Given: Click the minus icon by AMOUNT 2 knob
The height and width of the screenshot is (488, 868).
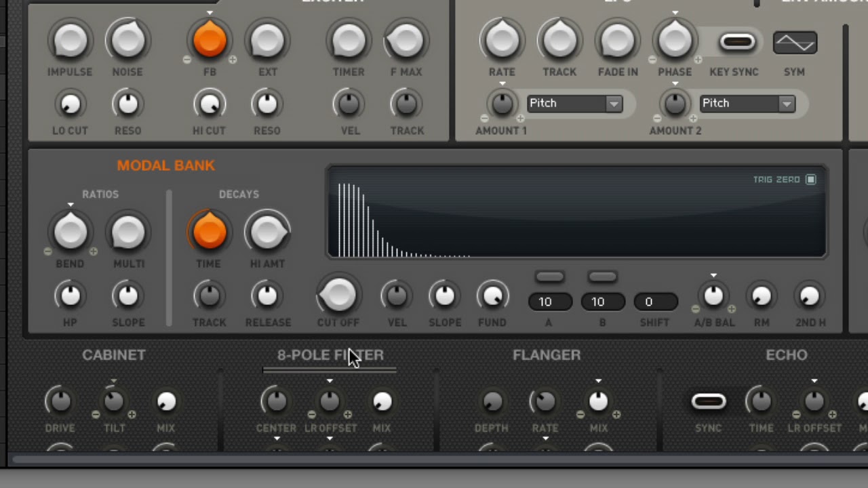Looking at the screenshot, I should coord(658,118).
